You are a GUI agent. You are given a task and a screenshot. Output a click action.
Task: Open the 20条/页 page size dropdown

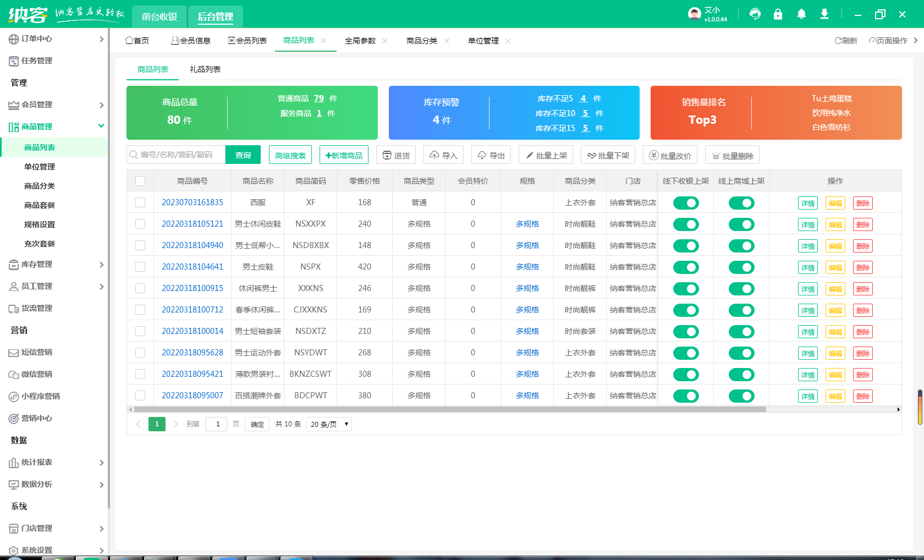pyautogui.click(x=328, y=424)
